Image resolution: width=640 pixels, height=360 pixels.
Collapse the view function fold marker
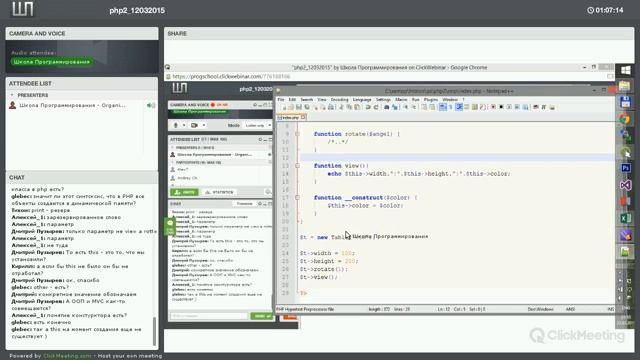coord(297,166)
